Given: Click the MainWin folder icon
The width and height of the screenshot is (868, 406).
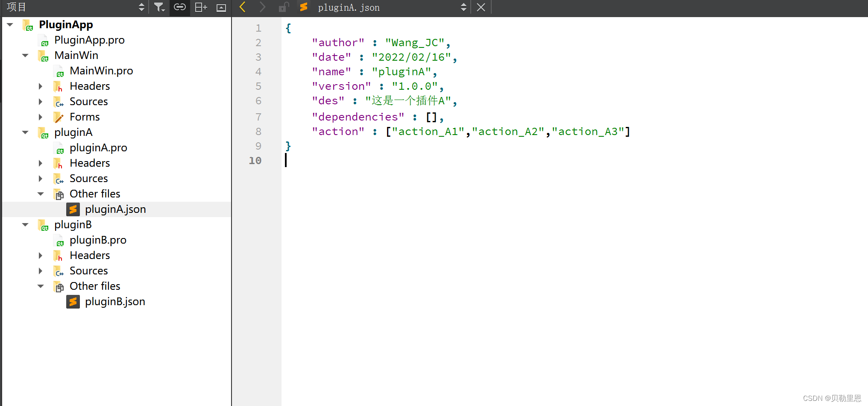Looking at the screenshot, I should click(x=43, y=56).
